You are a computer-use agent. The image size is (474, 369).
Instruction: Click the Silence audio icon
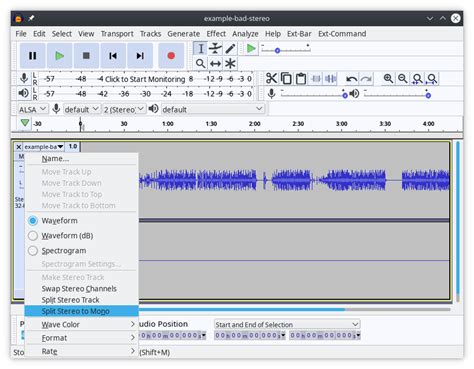pos(331,79)
